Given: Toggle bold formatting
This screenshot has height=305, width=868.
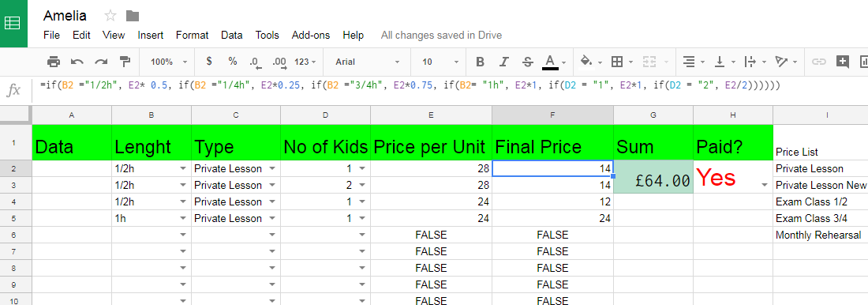Looking at the screenshot, I should pyautogui.click(x=480, y=62).
